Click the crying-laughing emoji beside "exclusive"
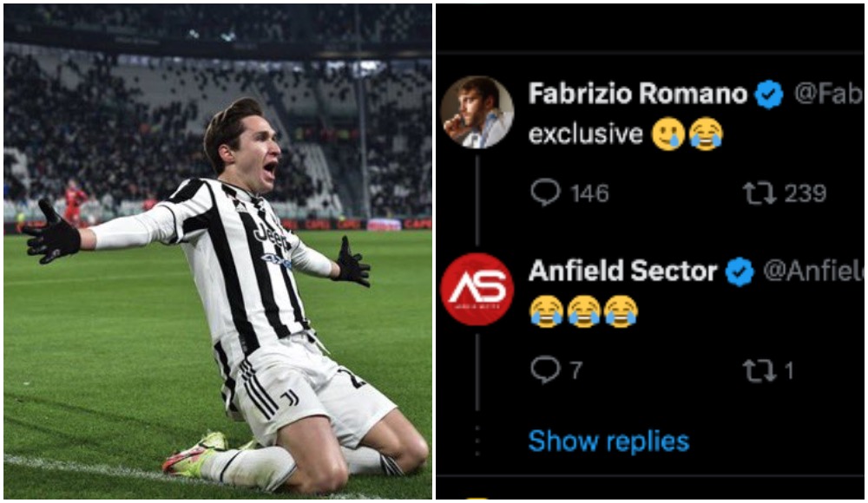The width and height of the screenshot is (868, 503). pyautogui.click(x=705, y=134)
